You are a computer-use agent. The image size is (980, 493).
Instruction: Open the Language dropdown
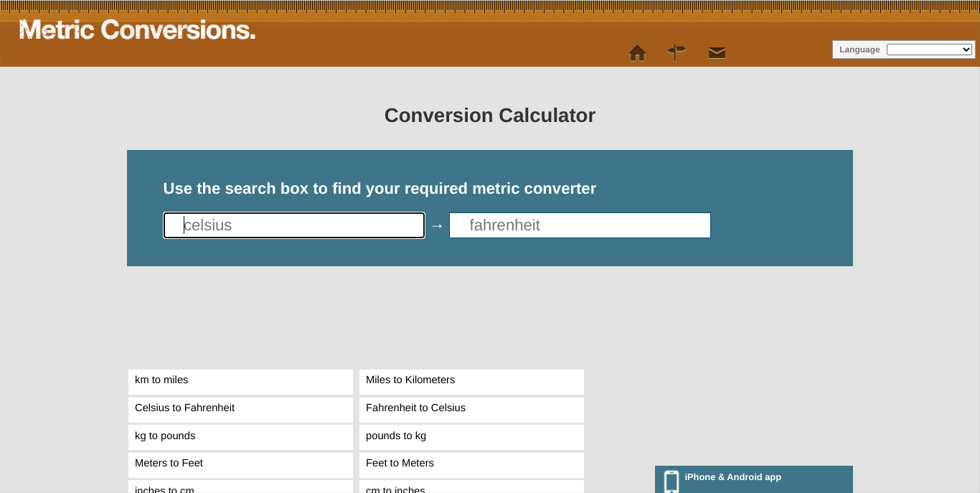point(929,49)
